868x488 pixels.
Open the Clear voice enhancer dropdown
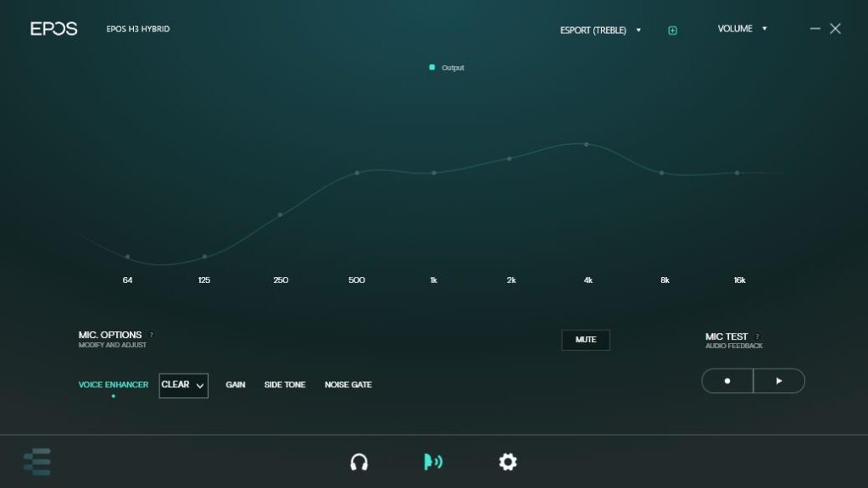point(183,385)
